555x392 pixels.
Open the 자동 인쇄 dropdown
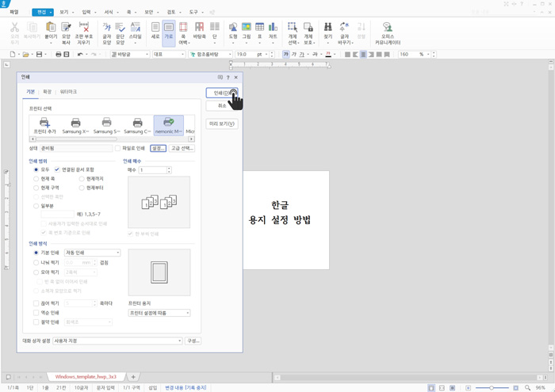[93, 253]
